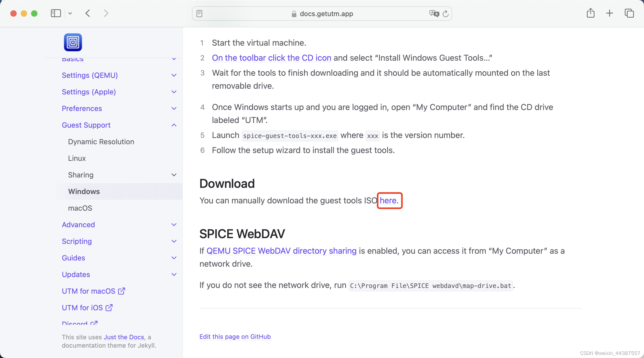Navigate to Linux guest support page
This screenshot has height=358, width=644.
coord(77,158)
